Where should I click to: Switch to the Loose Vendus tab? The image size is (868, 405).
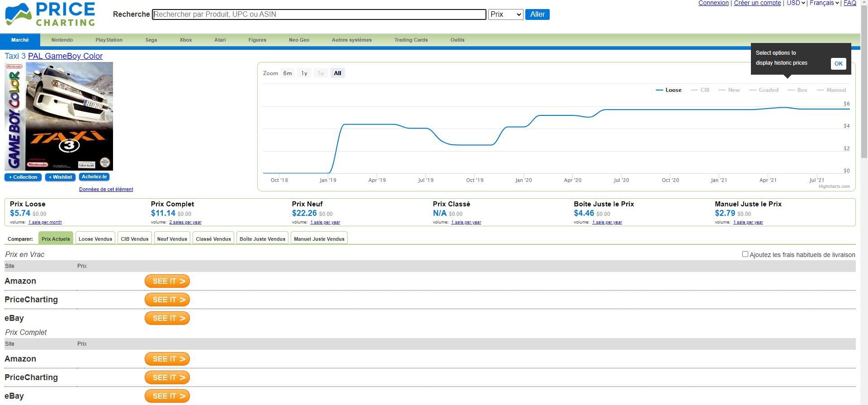[95, 239]
